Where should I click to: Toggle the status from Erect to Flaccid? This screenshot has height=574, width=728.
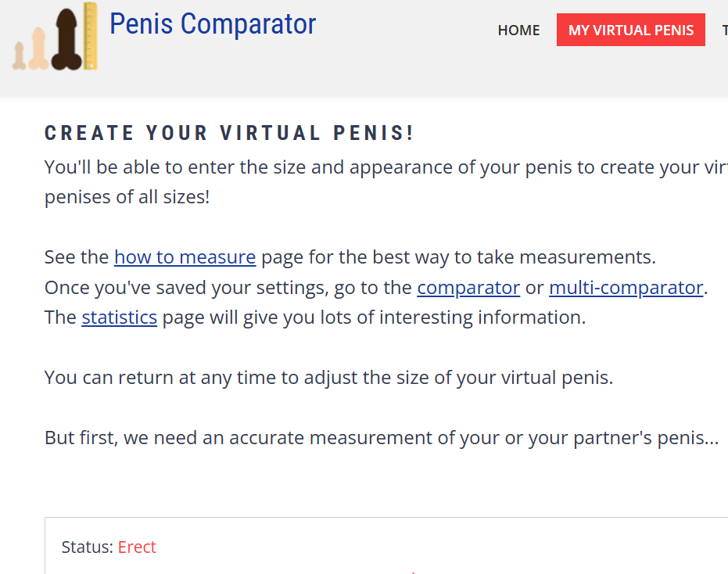tap(137, 547)
